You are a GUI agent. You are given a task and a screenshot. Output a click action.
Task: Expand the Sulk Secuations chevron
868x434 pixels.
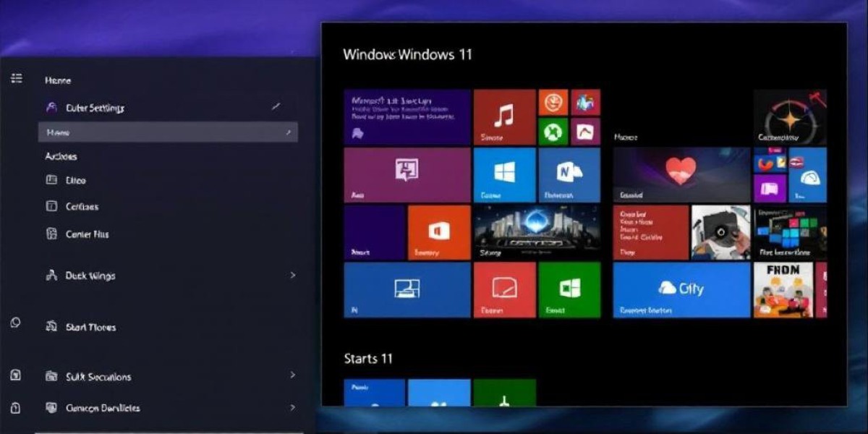pyautogui.click(x=292, y=375)
